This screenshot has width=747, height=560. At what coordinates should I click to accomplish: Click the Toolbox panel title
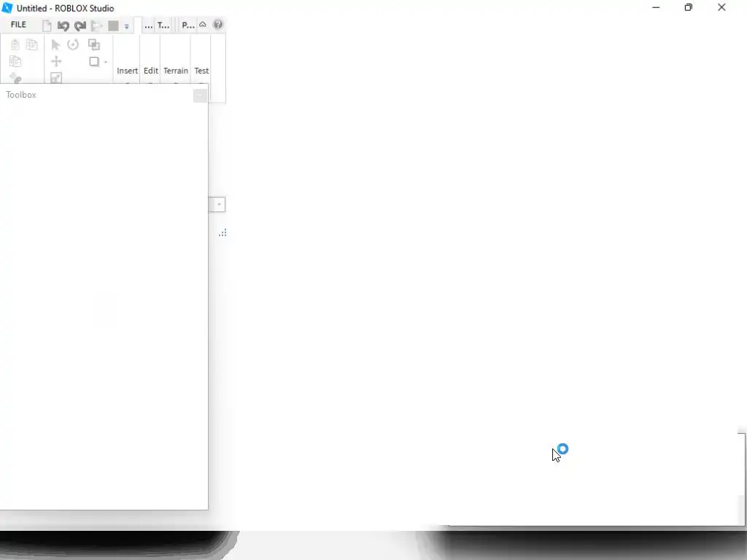coord(21,95)
